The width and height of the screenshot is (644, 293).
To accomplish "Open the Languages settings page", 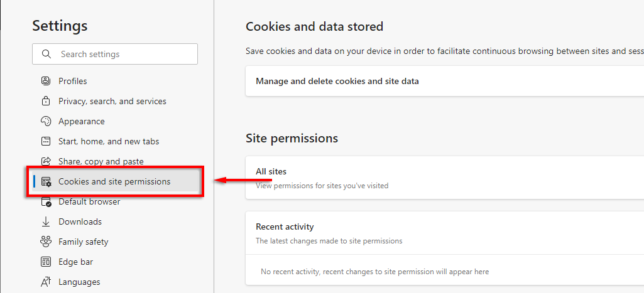I will click(79, 282).
